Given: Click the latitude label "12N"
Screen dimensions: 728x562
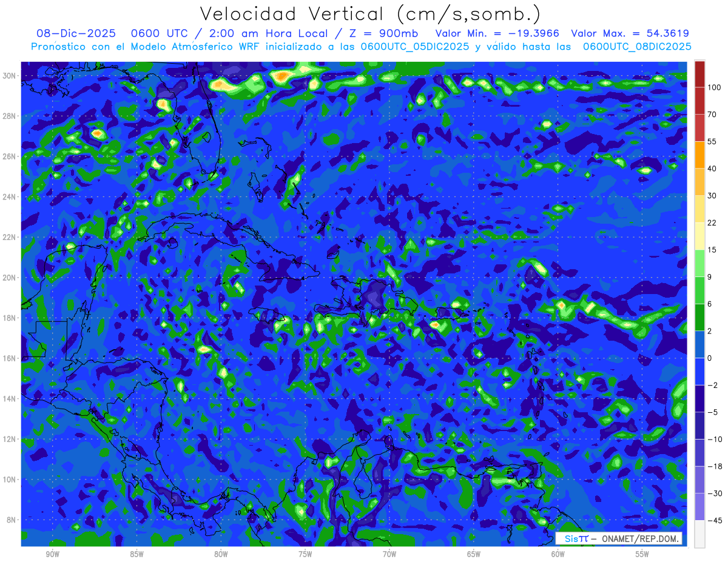Looking at the screenshot, I should coord(8,439).
